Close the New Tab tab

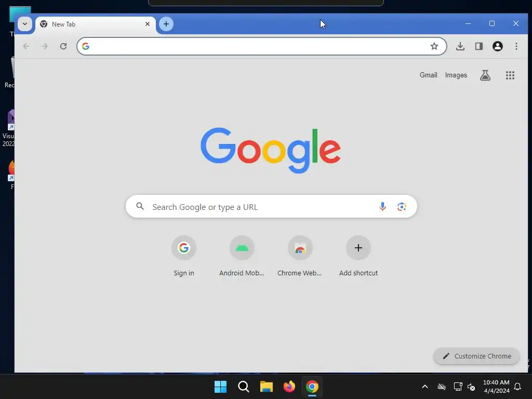[x=147, y=24]
